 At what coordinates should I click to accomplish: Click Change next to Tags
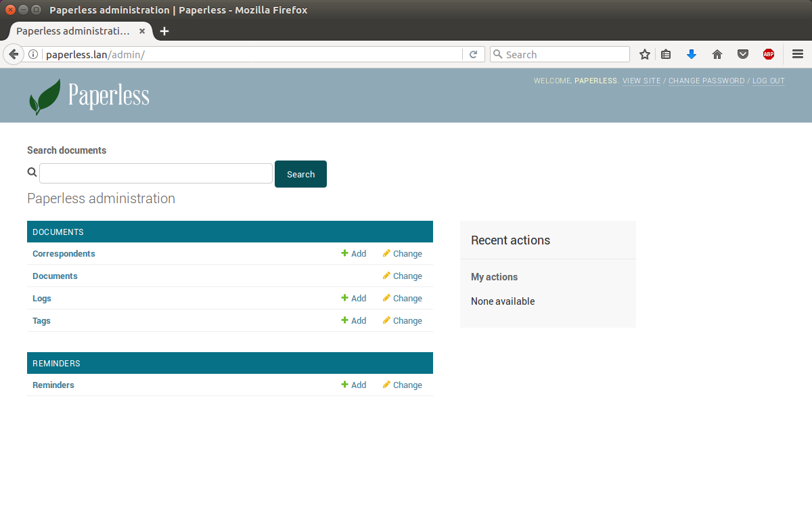[403, 321]
